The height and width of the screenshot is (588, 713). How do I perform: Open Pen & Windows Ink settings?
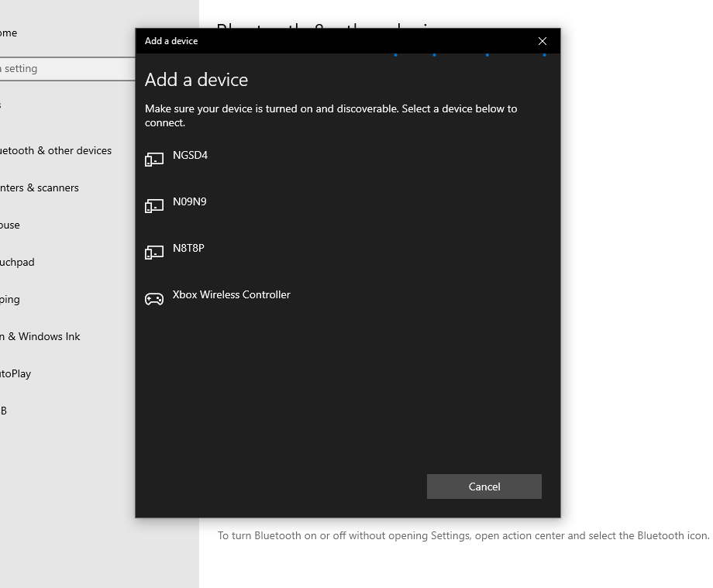tap(40, 336)
